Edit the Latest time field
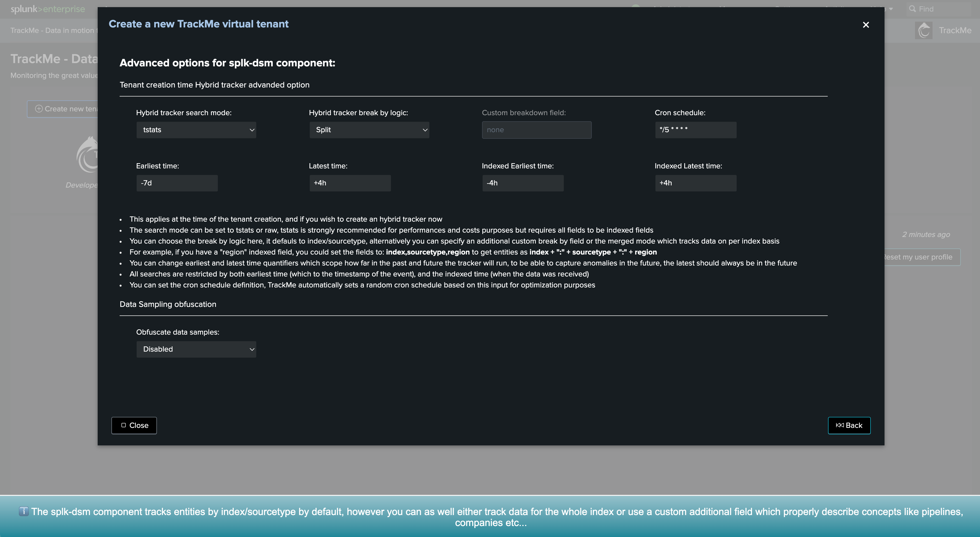 coord(350,183)
